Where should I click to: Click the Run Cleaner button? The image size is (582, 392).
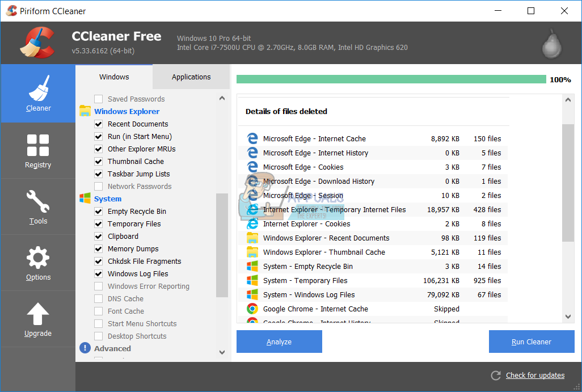tap(532, 342)
